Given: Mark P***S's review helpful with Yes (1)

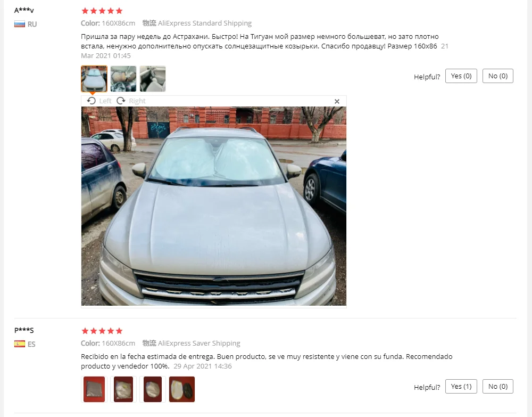Looking at the screenshot, I should (461, 387).
